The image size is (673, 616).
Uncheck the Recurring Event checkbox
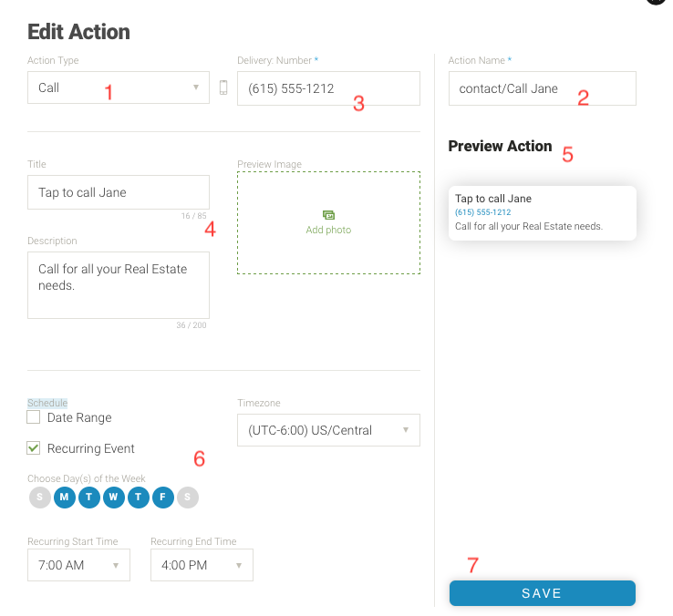tap(34, 448)
